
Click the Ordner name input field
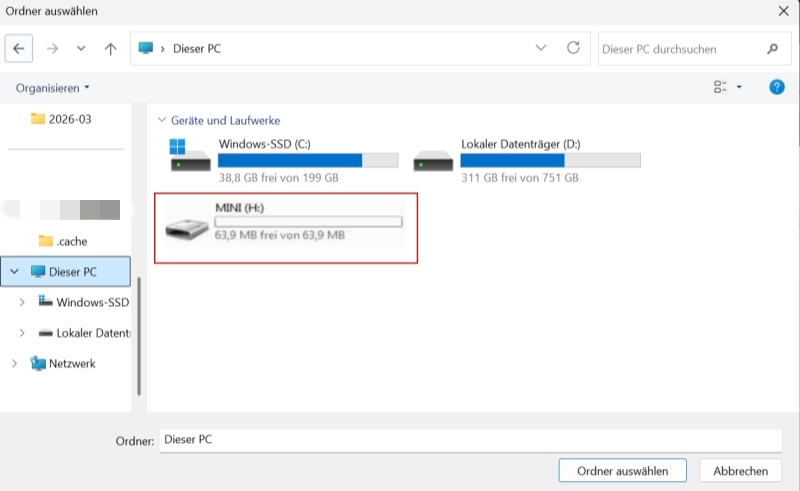pyautogui.click(x=470, y=440)
